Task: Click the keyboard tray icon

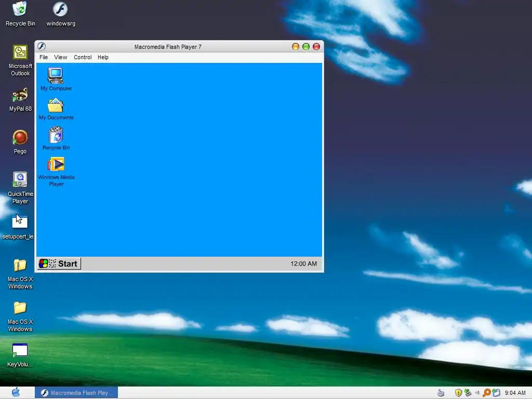Action: click(441, 393)
